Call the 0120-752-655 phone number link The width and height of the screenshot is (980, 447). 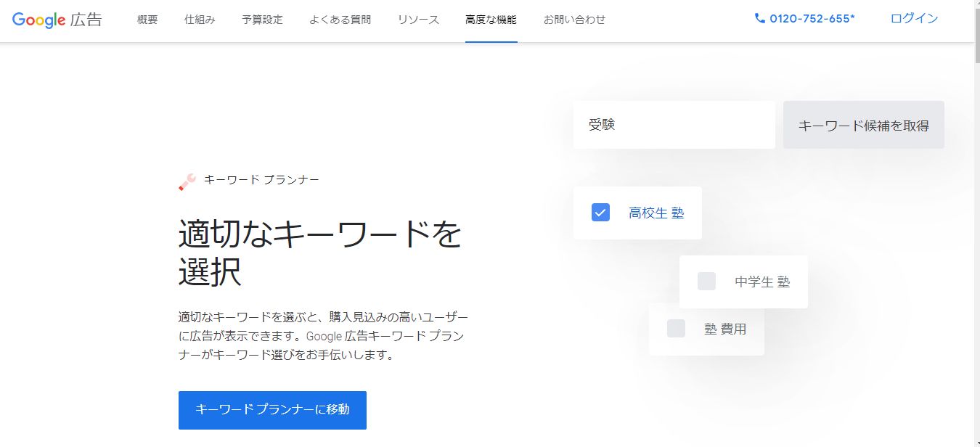[x=812, y=19]
